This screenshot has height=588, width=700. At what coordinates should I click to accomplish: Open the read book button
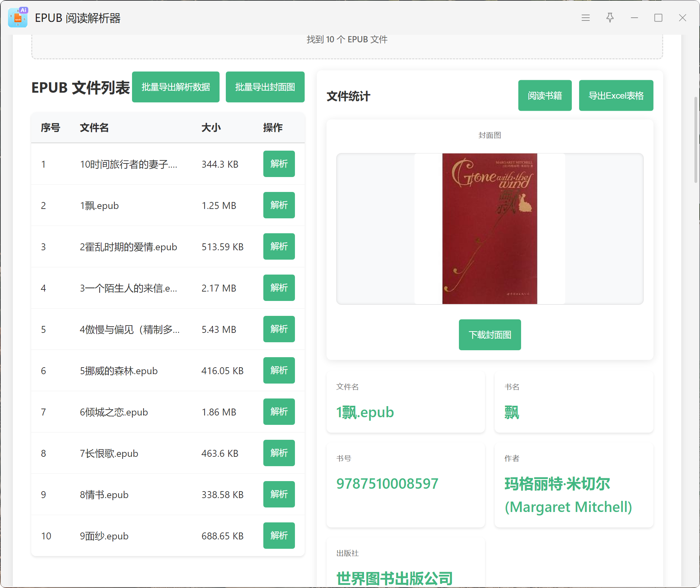544,96
